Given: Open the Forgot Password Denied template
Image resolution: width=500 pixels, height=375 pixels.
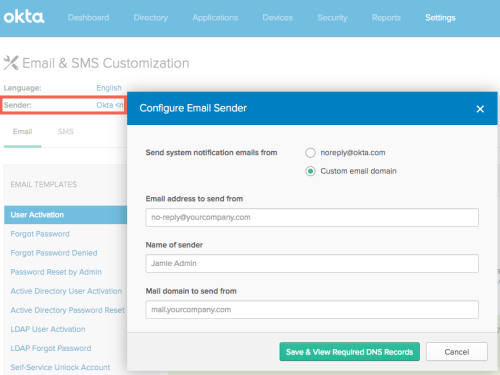Looking at the screenshot, I should click(54, 253).
